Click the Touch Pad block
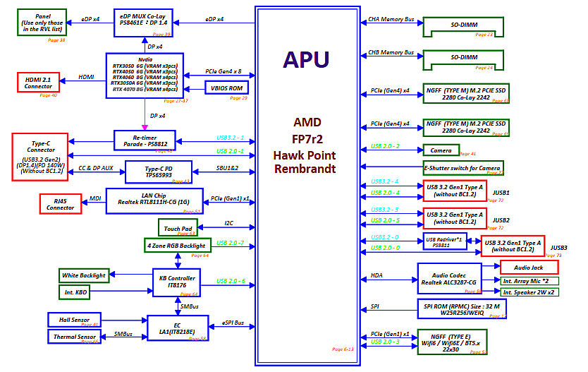The image size is (588, 372). (178, 227)
